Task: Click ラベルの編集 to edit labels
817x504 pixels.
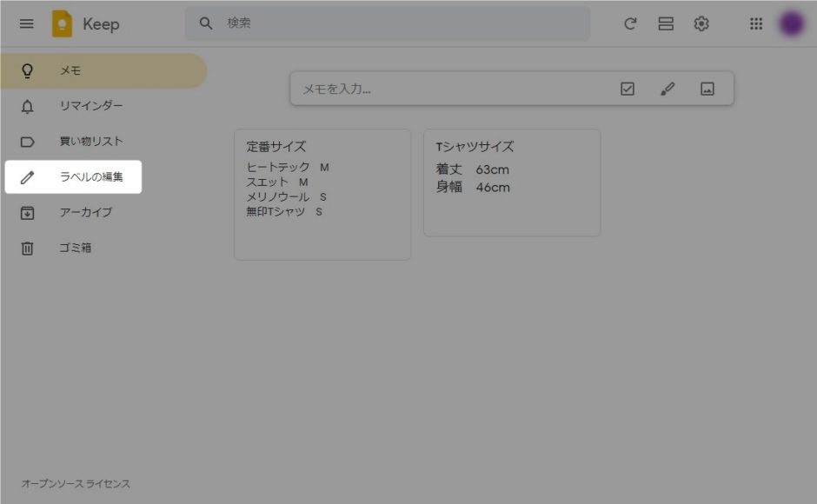Action: pyautogui.click(x=91, y=177)
